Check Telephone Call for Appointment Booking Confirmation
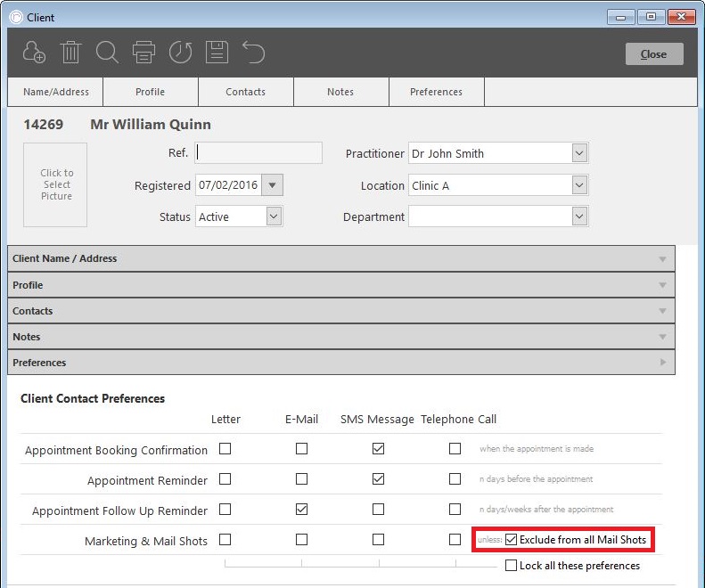The image size is (705, 588). pos(455,449)
